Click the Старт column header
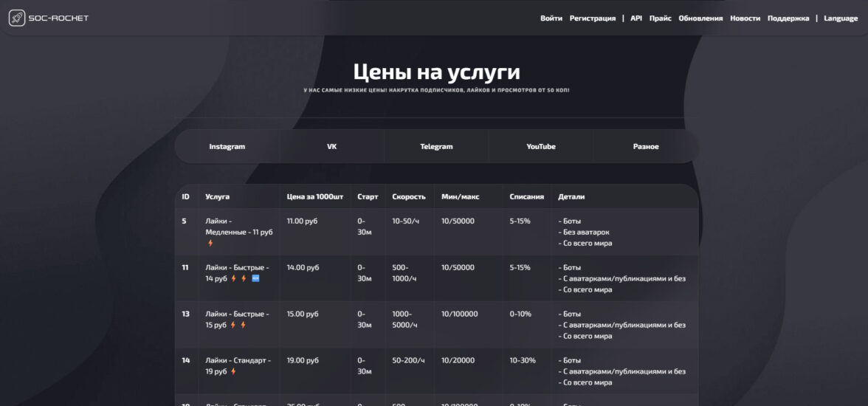 coord(368,196)
